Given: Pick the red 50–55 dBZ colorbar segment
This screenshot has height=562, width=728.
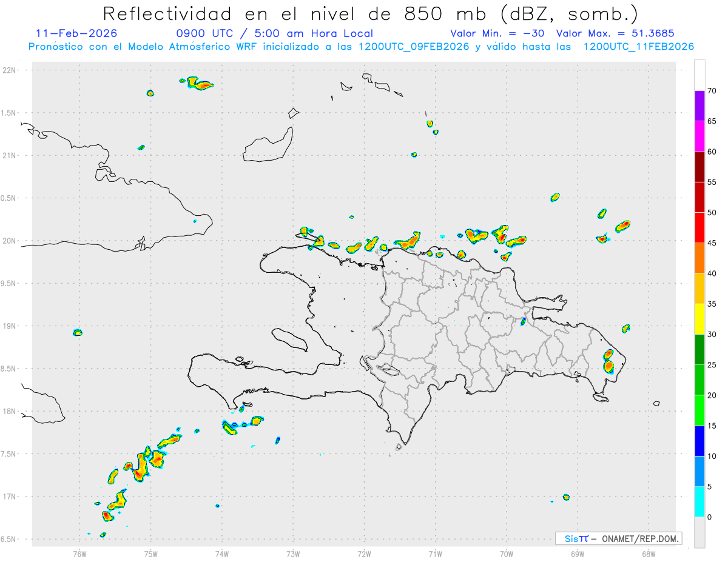Looking at the screenshot, I should pyautogui.click(x=699, y=197).
